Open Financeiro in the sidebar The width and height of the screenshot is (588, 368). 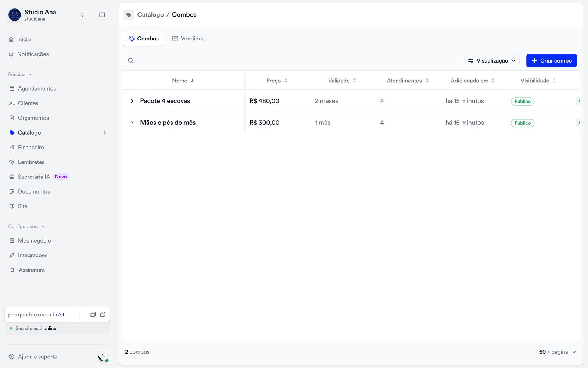(31, 147)
